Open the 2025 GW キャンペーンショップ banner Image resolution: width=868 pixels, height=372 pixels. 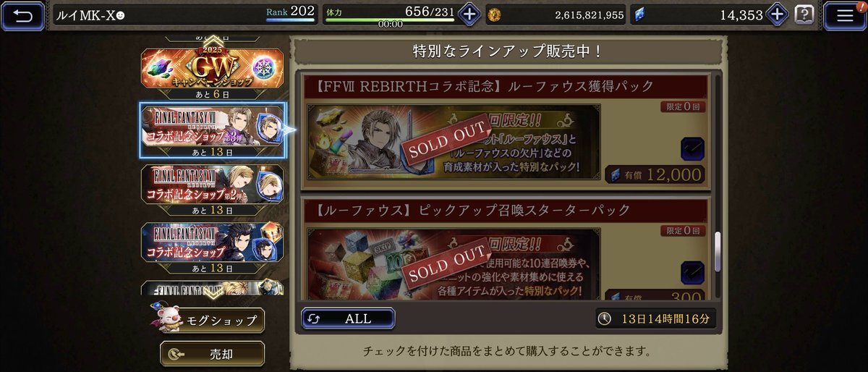[212, 72]
